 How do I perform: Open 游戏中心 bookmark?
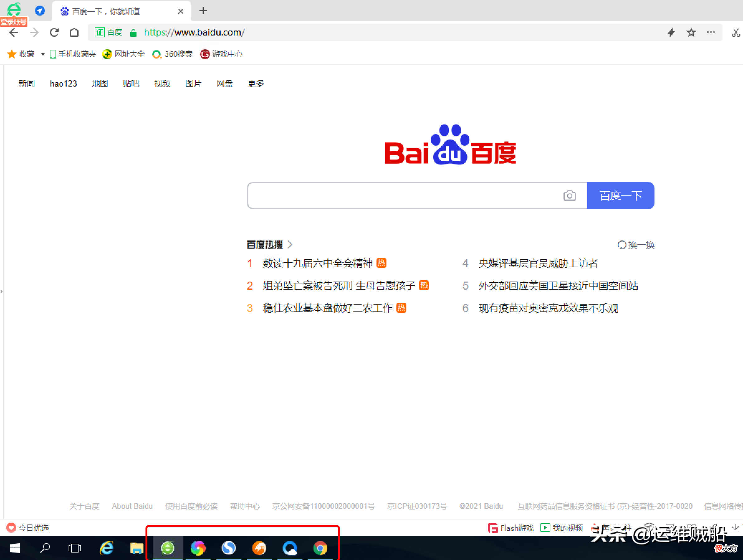[x=221, y=54]
